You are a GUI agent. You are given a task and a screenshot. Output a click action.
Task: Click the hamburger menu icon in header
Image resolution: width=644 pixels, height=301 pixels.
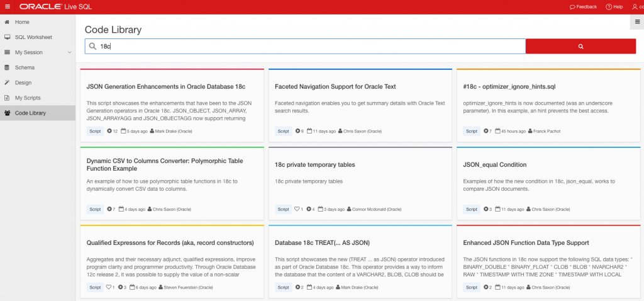pyautogui.click(x=7, y=6)
